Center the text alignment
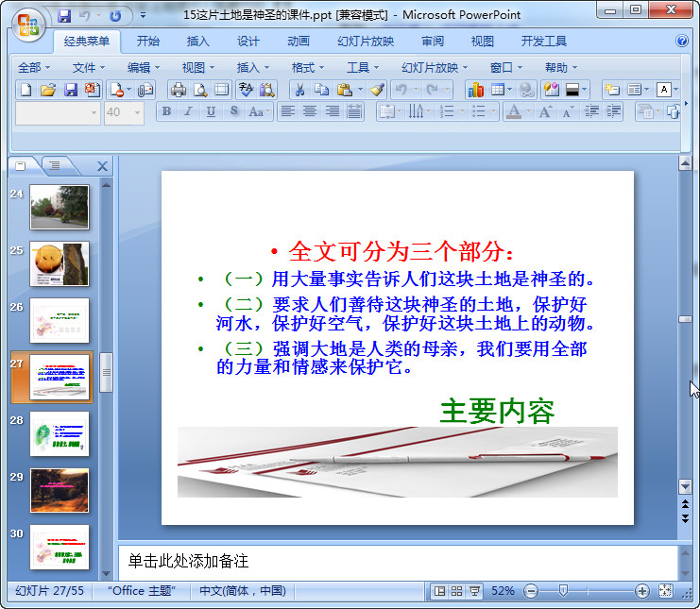The width and height of the screenshot is (700, 609). pos(310,111)
